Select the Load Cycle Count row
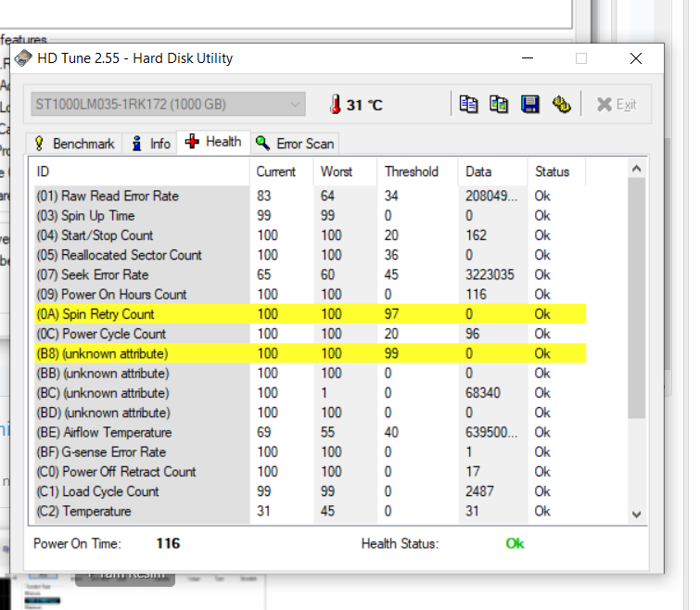The image size is (700, 610). coord(311,491)
